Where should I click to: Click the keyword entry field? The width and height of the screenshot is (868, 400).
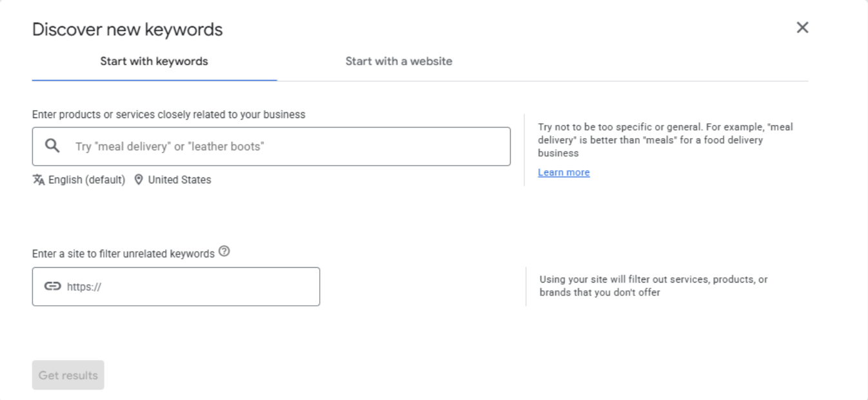(271, 146)
